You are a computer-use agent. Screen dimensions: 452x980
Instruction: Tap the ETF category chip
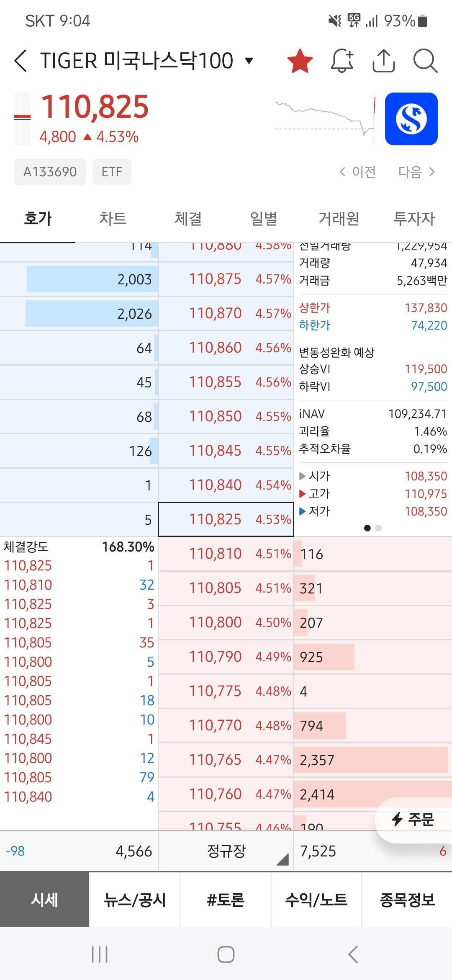pos(111,172)
